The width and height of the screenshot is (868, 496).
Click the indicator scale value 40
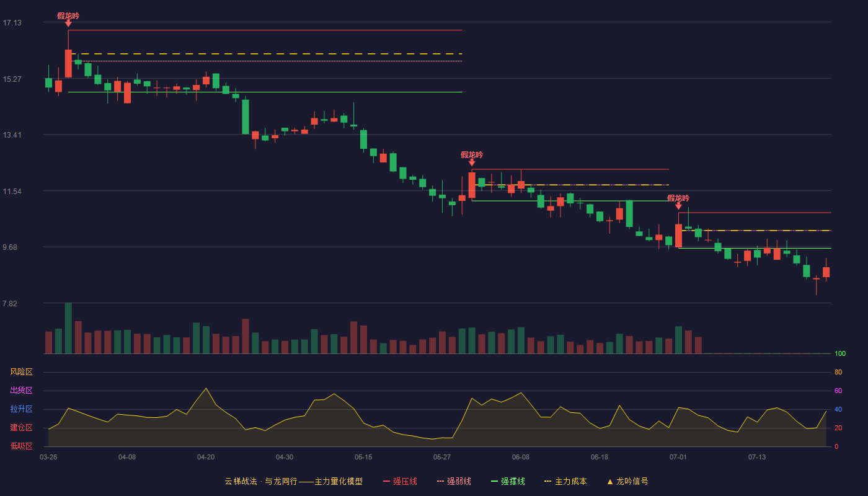pos(838,409)
